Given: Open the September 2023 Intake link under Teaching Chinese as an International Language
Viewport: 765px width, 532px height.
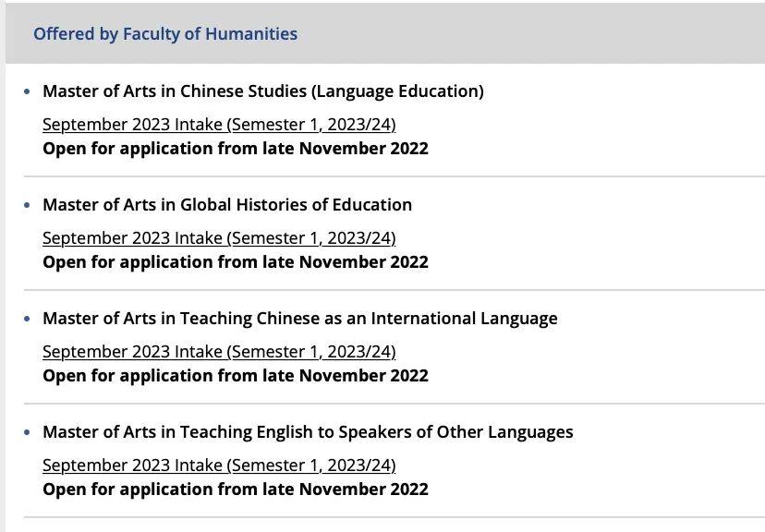Looking at the screenshot, I should (219, 352).
